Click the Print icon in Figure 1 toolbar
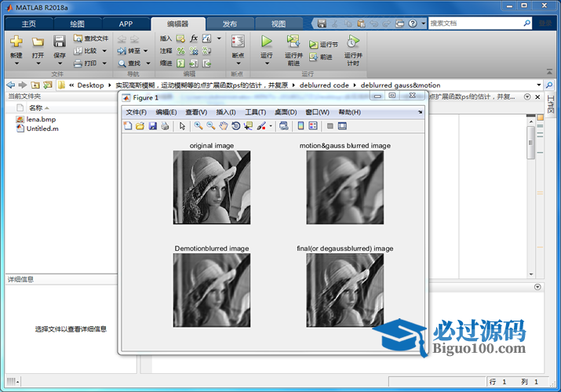Image resolution: width=561 pixels, height=392 pixels. 165,125
